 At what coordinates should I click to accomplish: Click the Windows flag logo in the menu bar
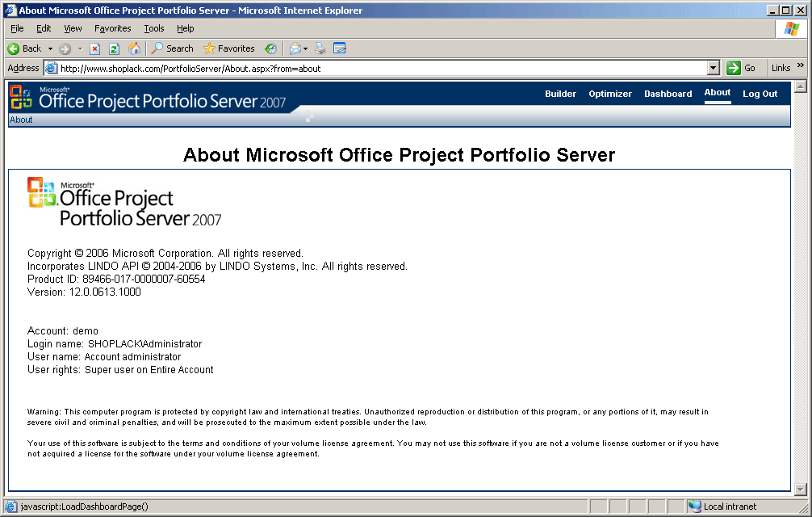pyautogui.click(x=791, y=29)
